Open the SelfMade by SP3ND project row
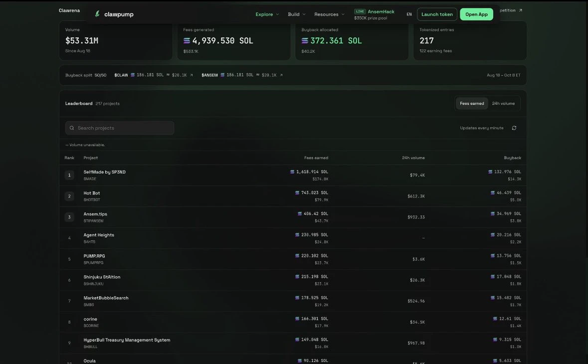The height and width of the screenshot is (364, 588). point(292,175)
